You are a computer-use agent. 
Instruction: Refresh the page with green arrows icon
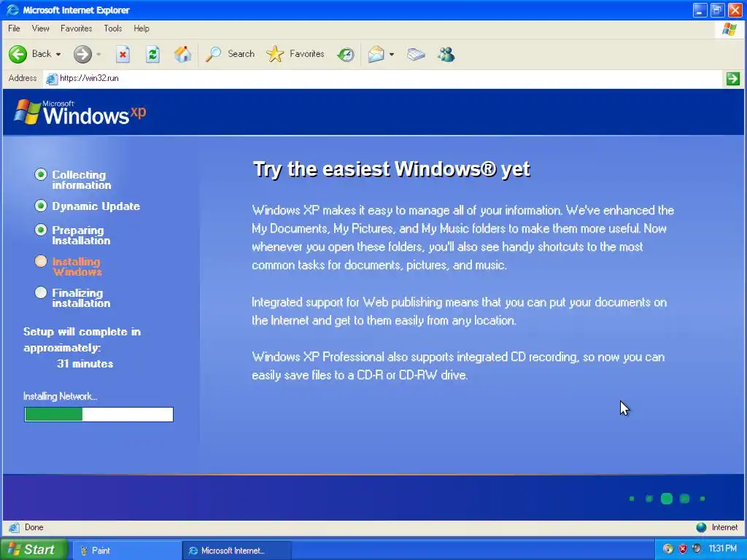pyautogui.click(x=152, y=54)
